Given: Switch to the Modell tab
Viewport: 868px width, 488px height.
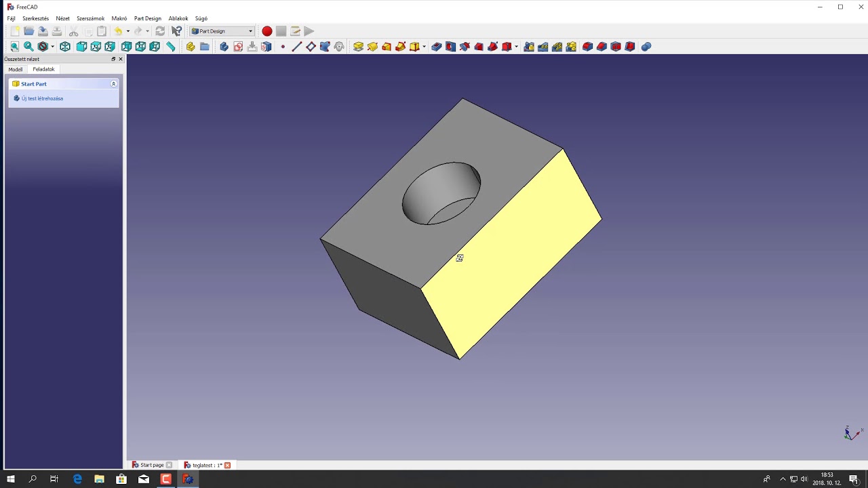Looking at the screenshot, I should (15, 69).
